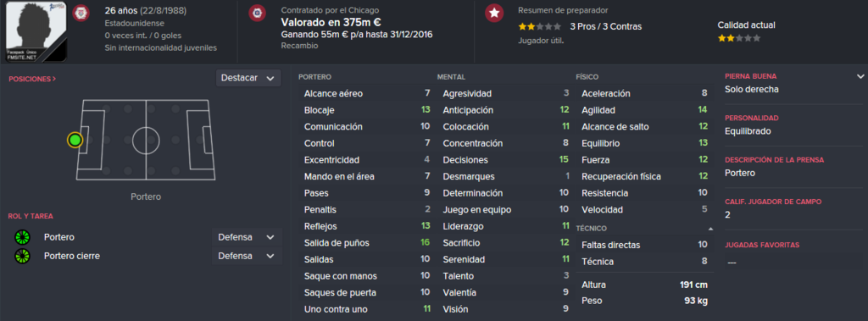Open the Posiciones link
868x321 pixels.
click(x=32, y=79)
